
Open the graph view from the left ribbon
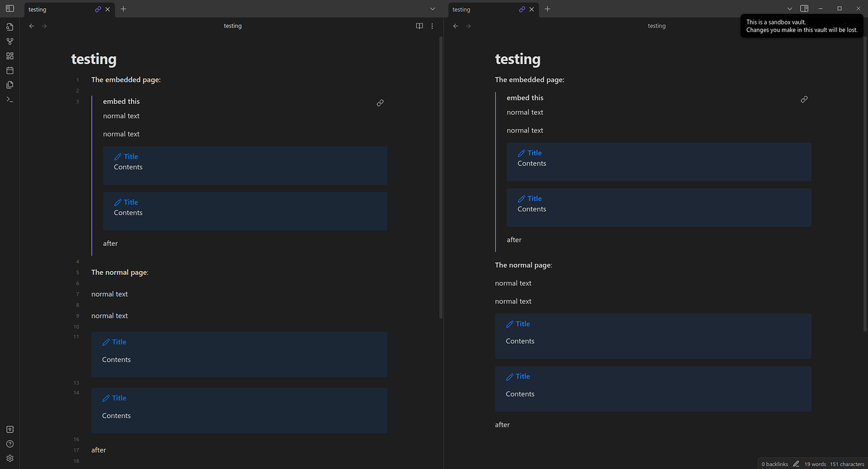tap(9, 41)
